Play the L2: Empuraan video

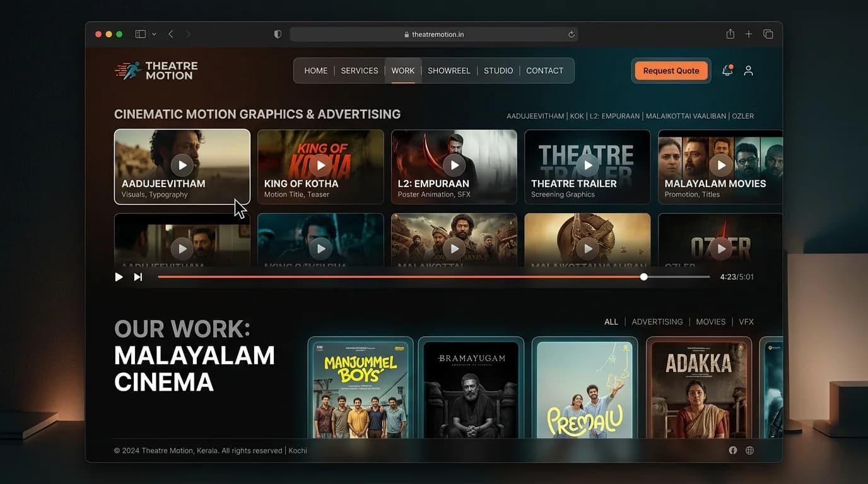coord(454,165)
